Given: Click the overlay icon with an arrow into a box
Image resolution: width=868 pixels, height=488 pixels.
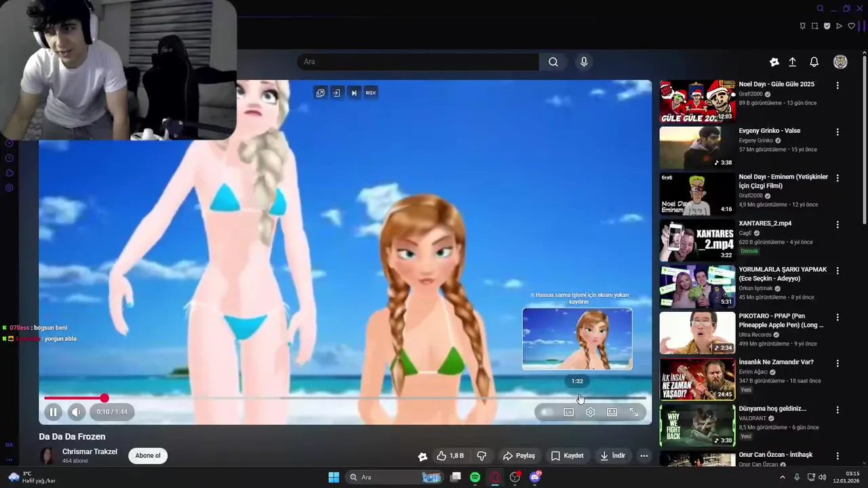Looking at the screenshot, I should pos(336,93).
